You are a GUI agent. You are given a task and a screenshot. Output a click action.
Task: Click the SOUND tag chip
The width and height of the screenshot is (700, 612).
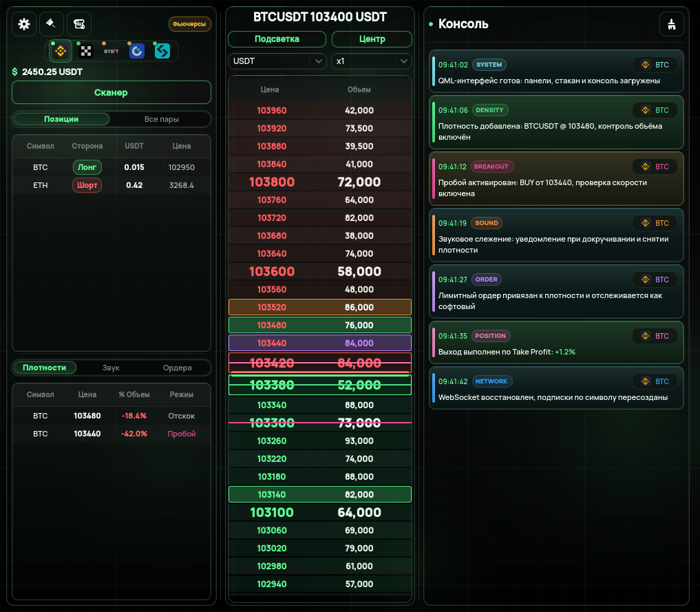pyautogui.click(x=486, y=223)
